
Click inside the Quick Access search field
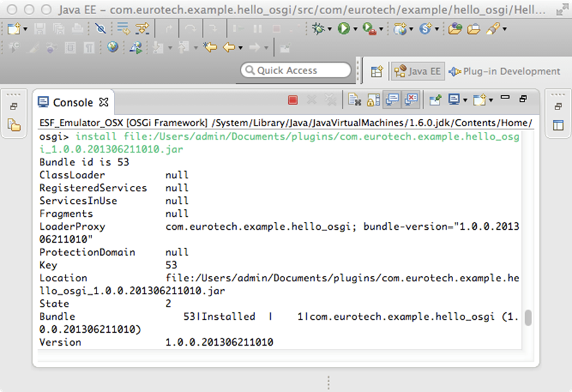tap(295, 70)
